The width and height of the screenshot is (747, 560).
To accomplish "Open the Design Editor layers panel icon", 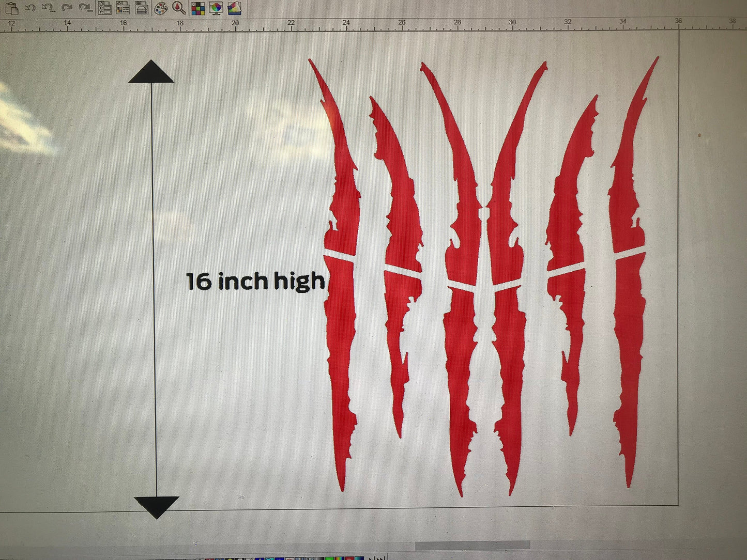I will [141, 8].
